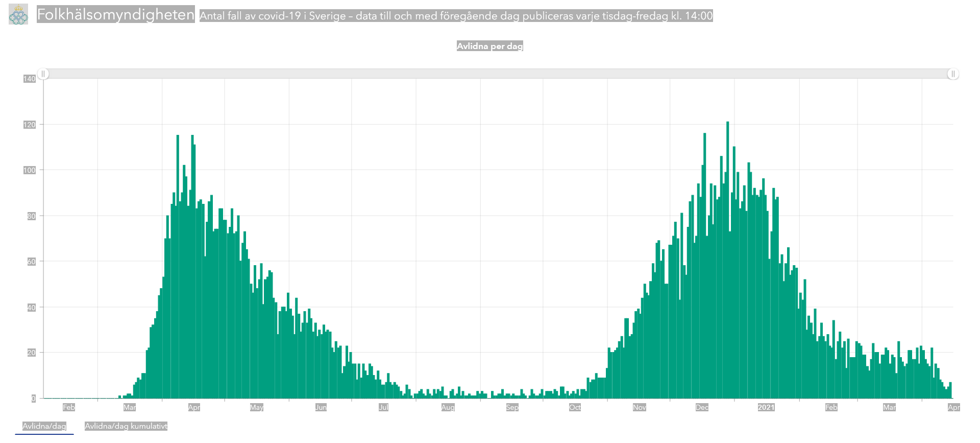Image resolution: width=980 pixels, height=443 pixels.
Task: Click the Dec label on the time axis
Action: click(702, 407)
